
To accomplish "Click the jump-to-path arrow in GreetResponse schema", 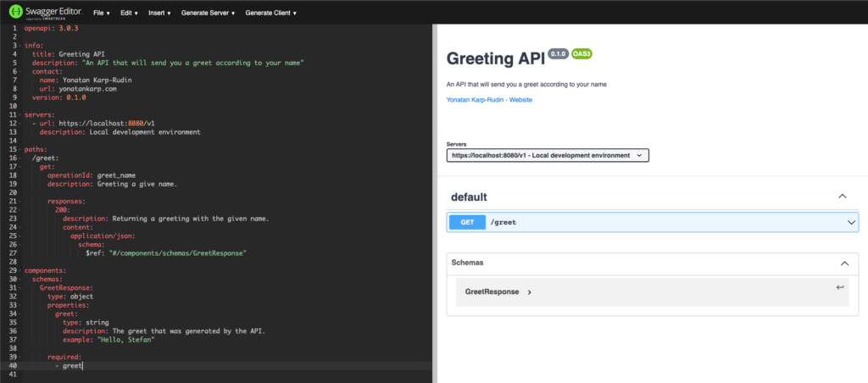I will (x=839, y=287).
